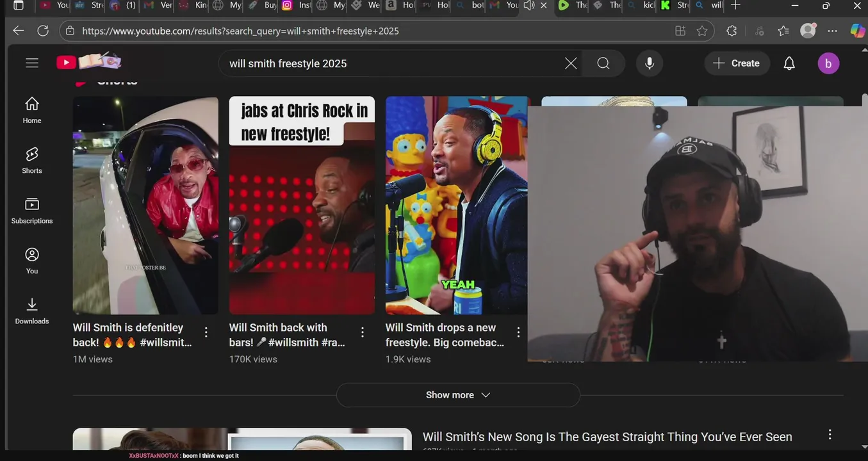Click the '170K views' text
The image size is (868, 461).
click(253, 359)
